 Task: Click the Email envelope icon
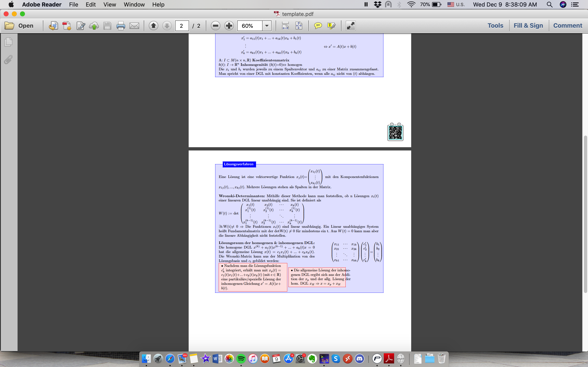(x=134, y=26)
